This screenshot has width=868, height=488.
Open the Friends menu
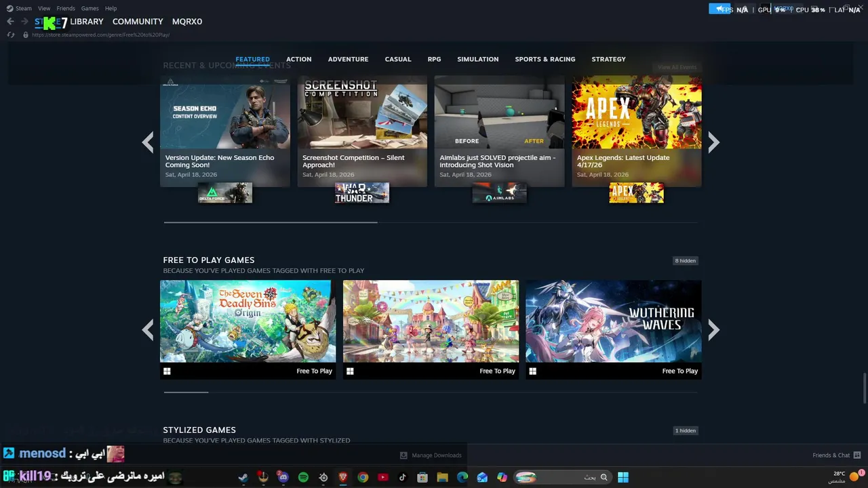66,8
